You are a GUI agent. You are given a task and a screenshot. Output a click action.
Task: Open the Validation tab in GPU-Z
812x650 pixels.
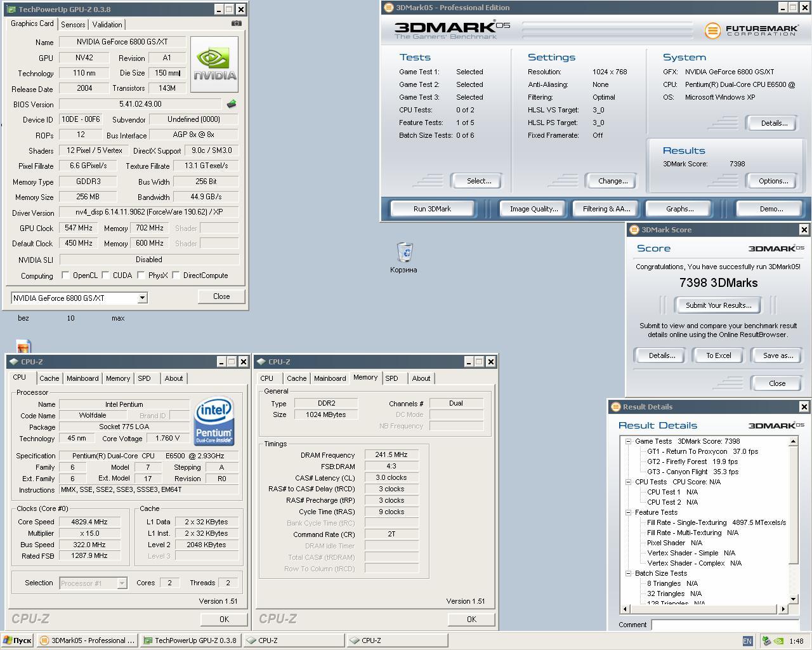click(x=107, y=25)
